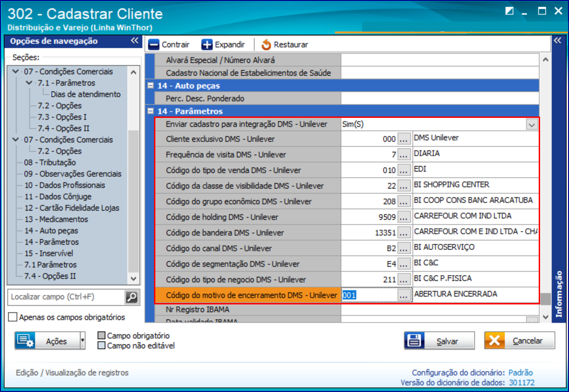Collapse second 07 - Condições Comerciais node
Image resolution: width=569 pixels, height=392 pixels.
[x=16, y=140]
